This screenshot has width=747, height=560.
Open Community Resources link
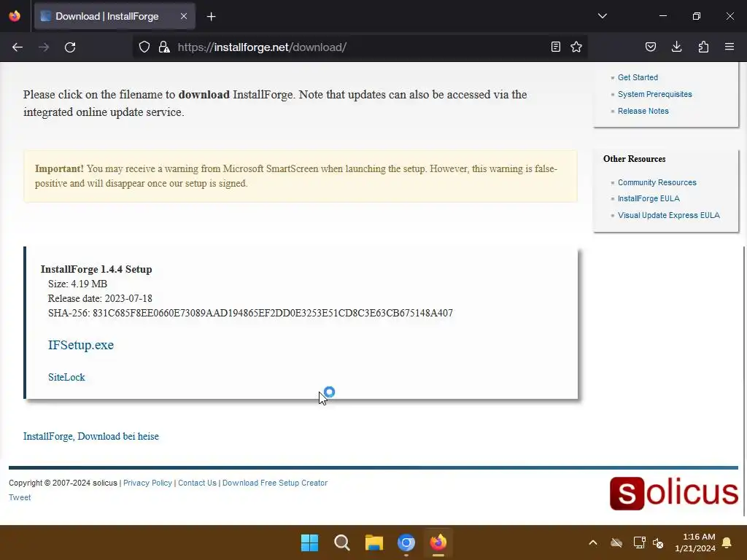[x=657, y=182]
